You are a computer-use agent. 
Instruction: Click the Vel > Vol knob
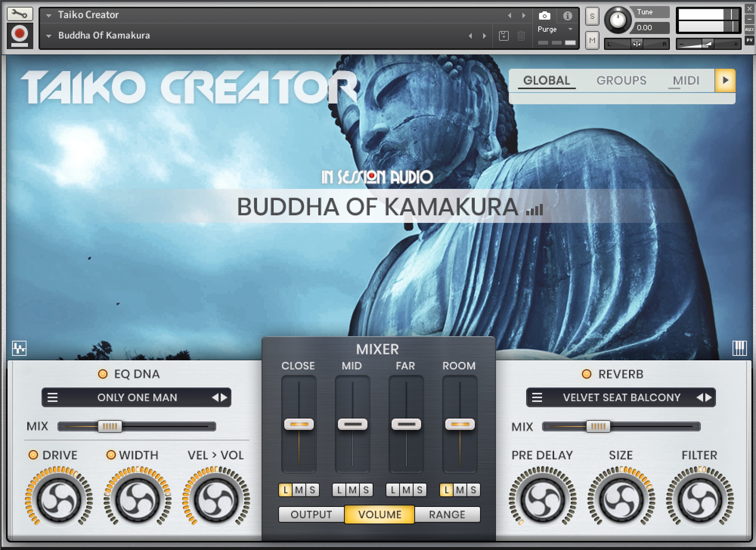tap(216, 499)
